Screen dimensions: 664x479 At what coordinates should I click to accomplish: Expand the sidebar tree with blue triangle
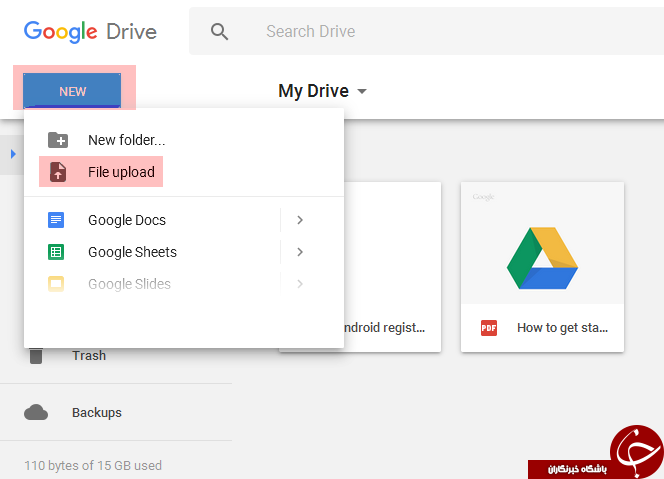pyautogui.click(x=13, y=154)
